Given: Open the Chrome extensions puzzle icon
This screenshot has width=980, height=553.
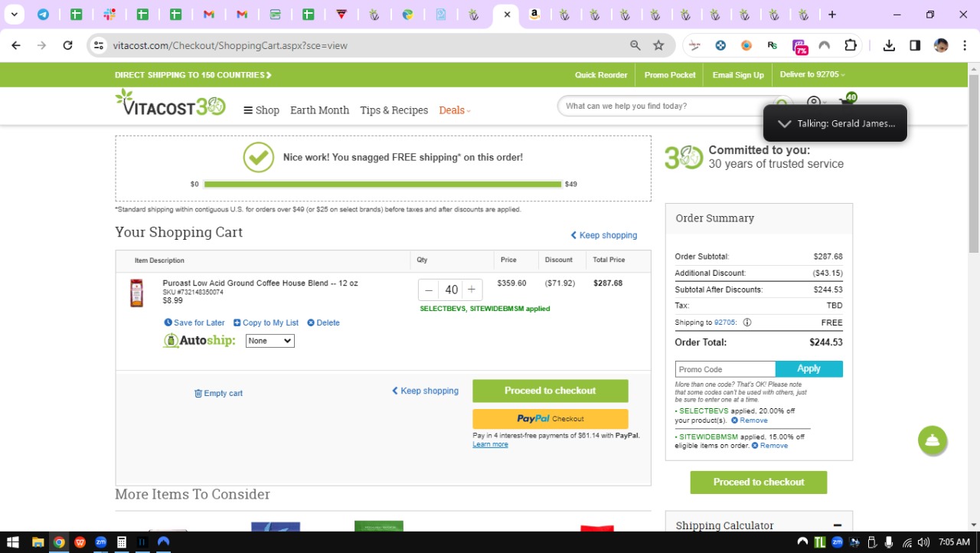Looking at the screenshot, I should (850, 45).
